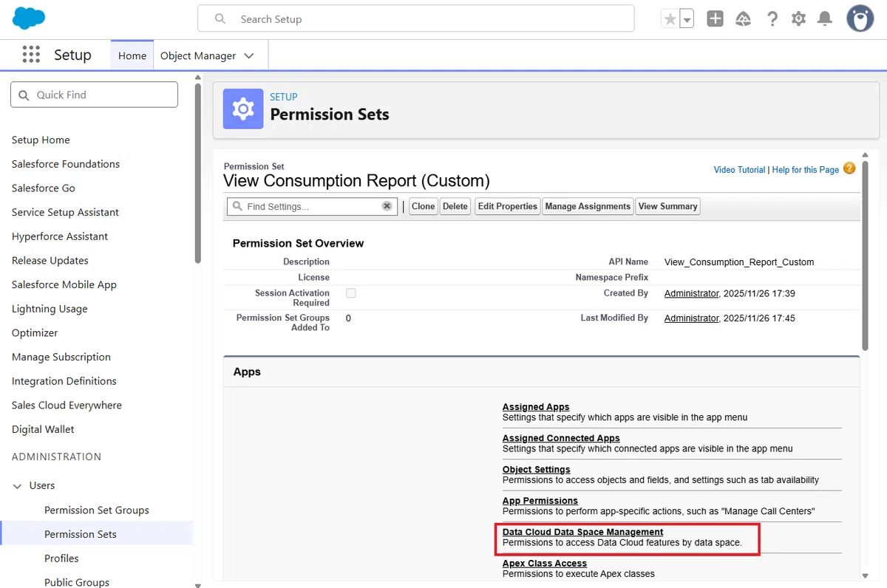Image resolution: width=887 pixels, height=588 pixels.
Task: Switch to the Object Manager tab
Action: pos(198,55)
